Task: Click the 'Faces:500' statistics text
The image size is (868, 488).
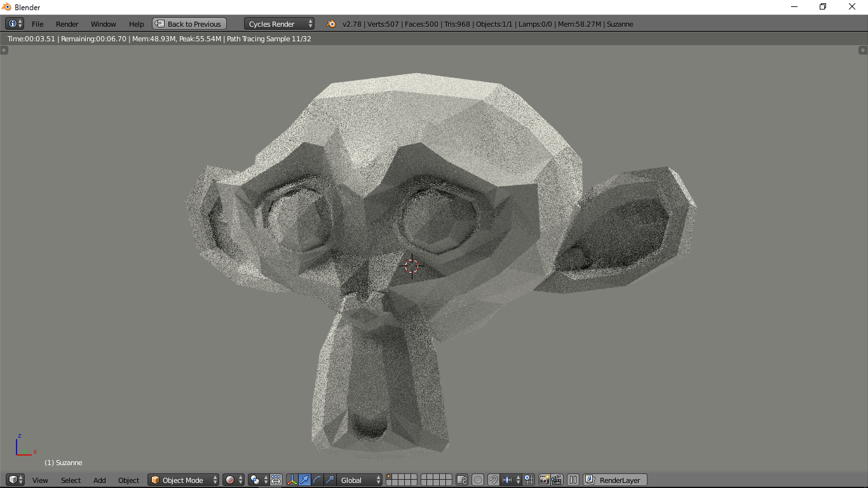Action: pyautogui.click(x=421, y=24)
